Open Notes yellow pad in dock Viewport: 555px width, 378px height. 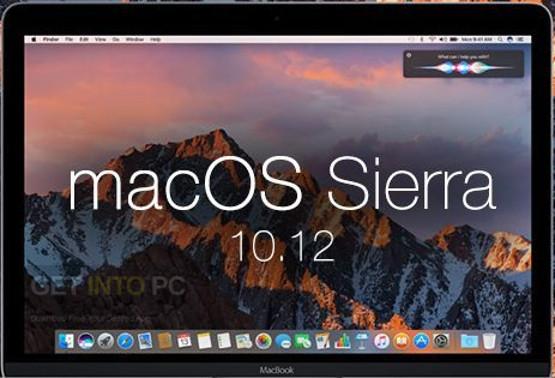click(x=204, y=341)
